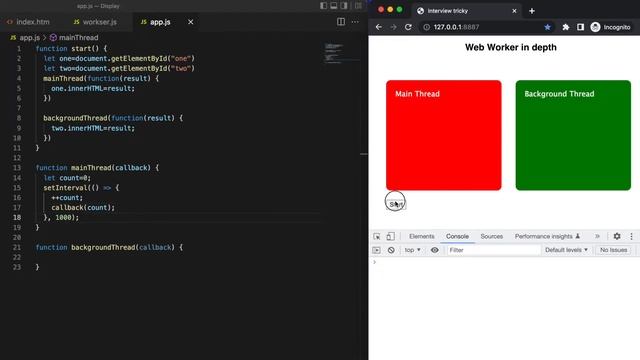Activate DevTools inspect element picker

(x=377, y=236)
